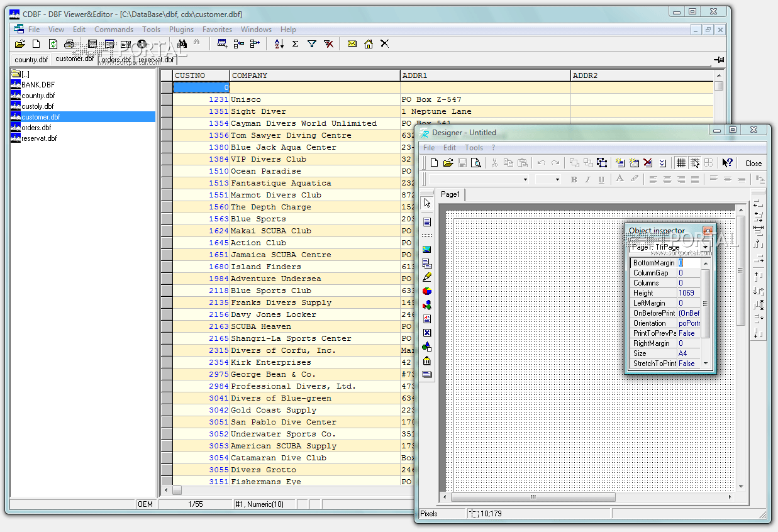The width and height of the screenshot is (778, 532).
Task: Insert a checkbox object in Designer
Action: click(427, 333)
